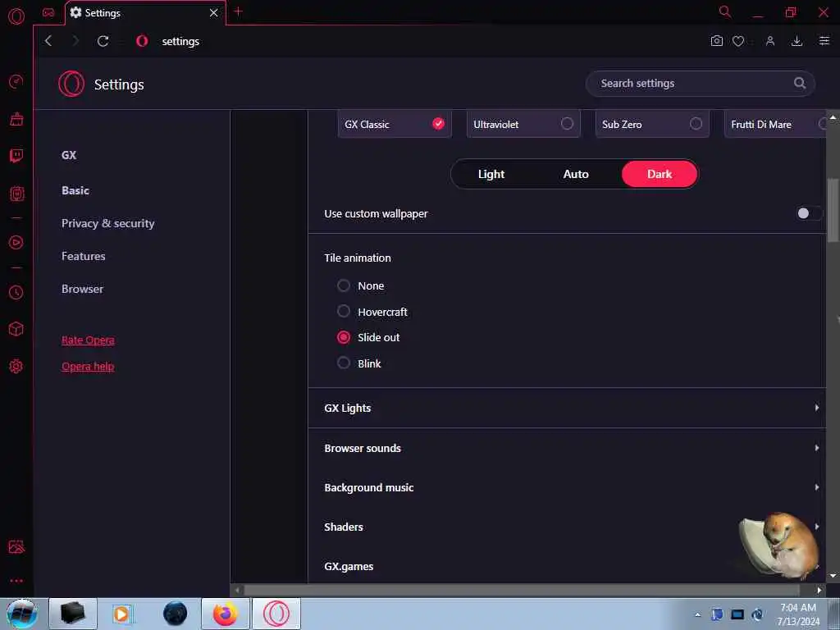Open the Twitch sidebar icon

point(16,156)
